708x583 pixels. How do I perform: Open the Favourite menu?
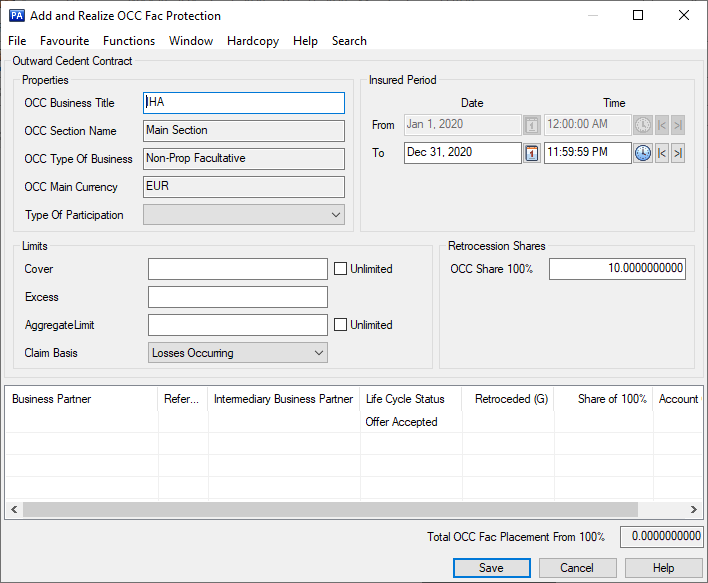65,41
